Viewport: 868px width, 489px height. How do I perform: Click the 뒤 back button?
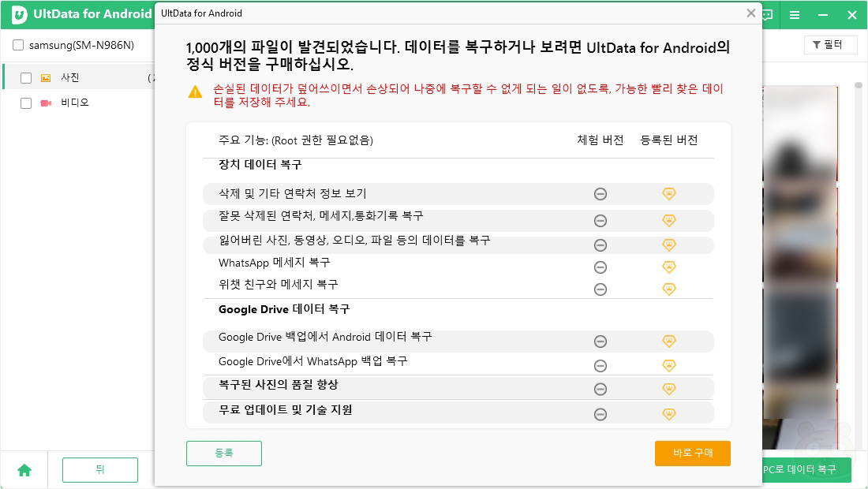click(x=100, y=469)
